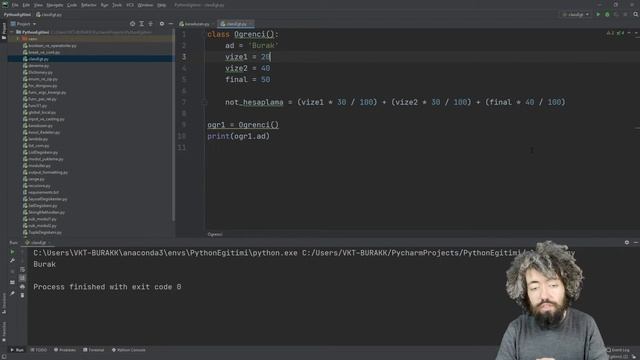
Task: Click the tool window toggle in the bottom-left corner
Action: (4, 356)
